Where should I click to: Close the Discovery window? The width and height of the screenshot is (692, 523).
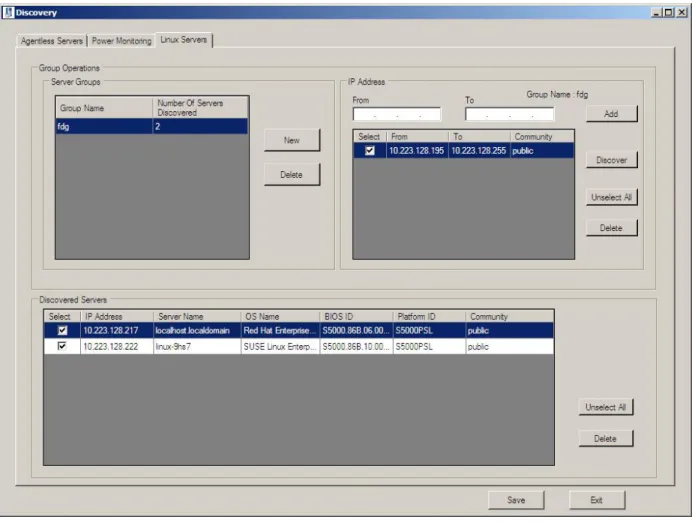682,13
